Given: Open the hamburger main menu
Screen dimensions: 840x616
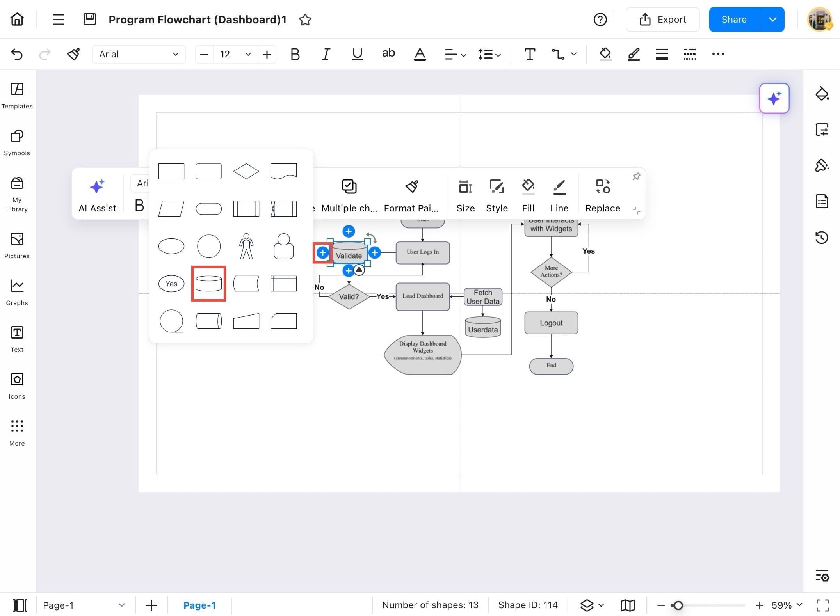Looking at the screenshot, I should [58, 20].
